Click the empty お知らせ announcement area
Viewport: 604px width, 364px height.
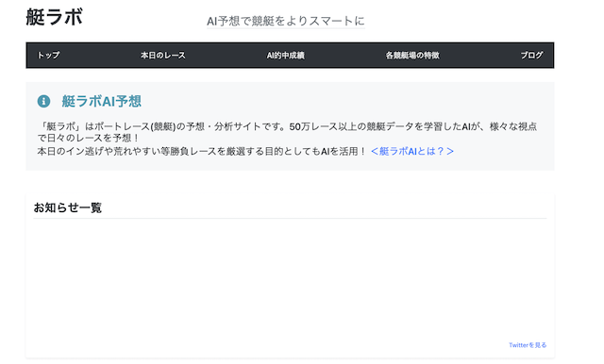(290, 279)
